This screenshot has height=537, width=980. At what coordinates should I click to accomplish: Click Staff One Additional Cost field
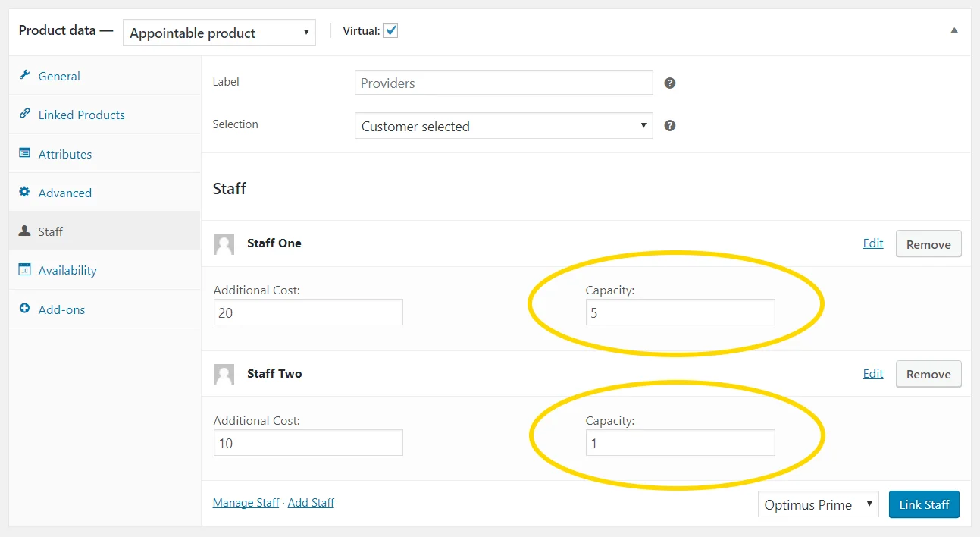click(x=308, y=312)
